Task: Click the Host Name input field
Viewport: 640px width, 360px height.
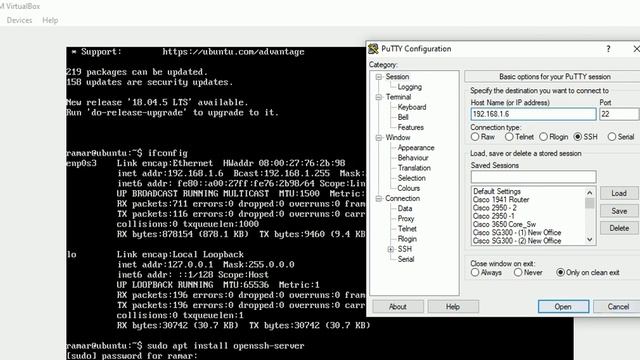Action: (533, 114)
